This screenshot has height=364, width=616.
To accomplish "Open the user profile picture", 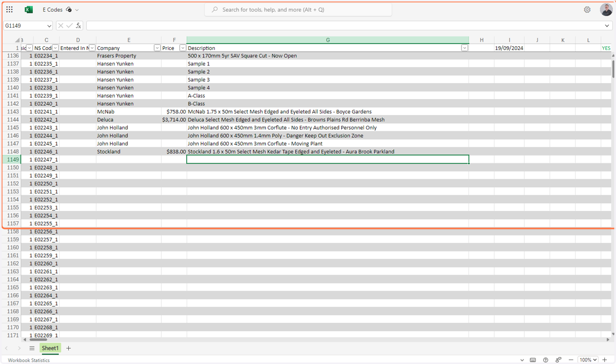I will [606, 10].
